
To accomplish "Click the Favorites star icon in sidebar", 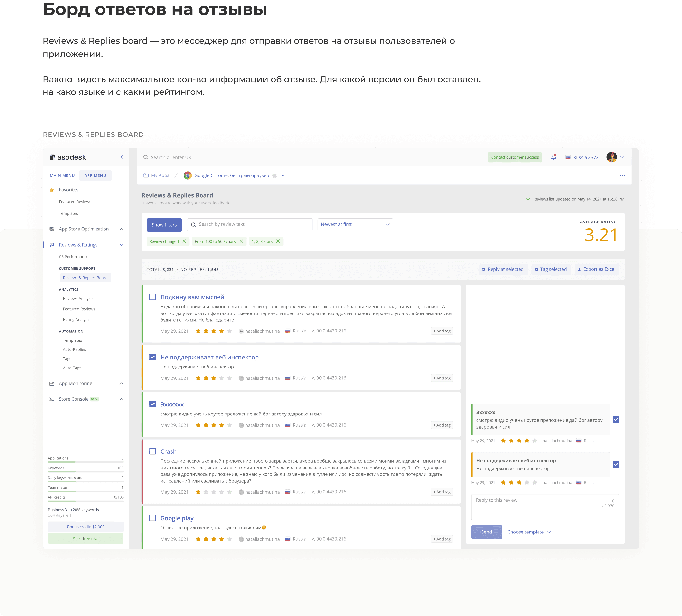I will pos(52,190).
